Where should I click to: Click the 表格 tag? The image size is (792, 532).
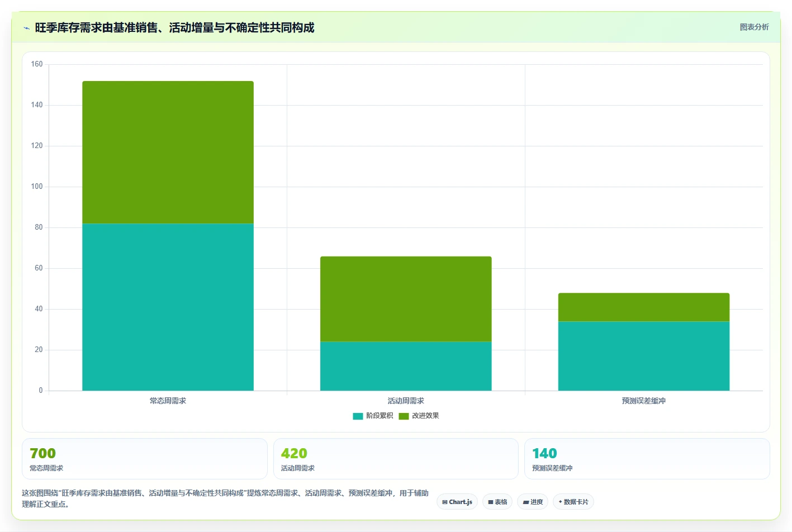[x=497, y=502]
